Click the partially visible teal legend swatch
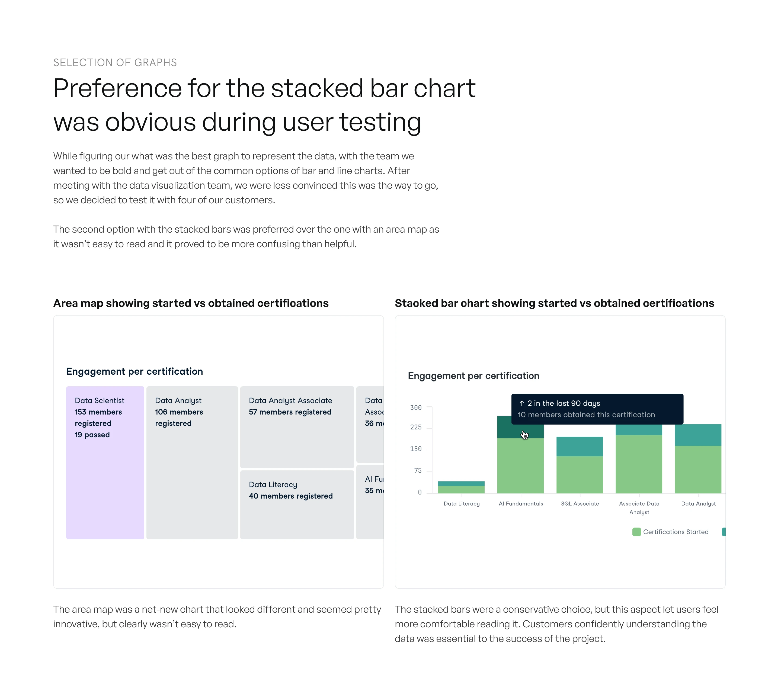Image resolution: width=781 pixels, height=700 pixels. click(723, 532)
